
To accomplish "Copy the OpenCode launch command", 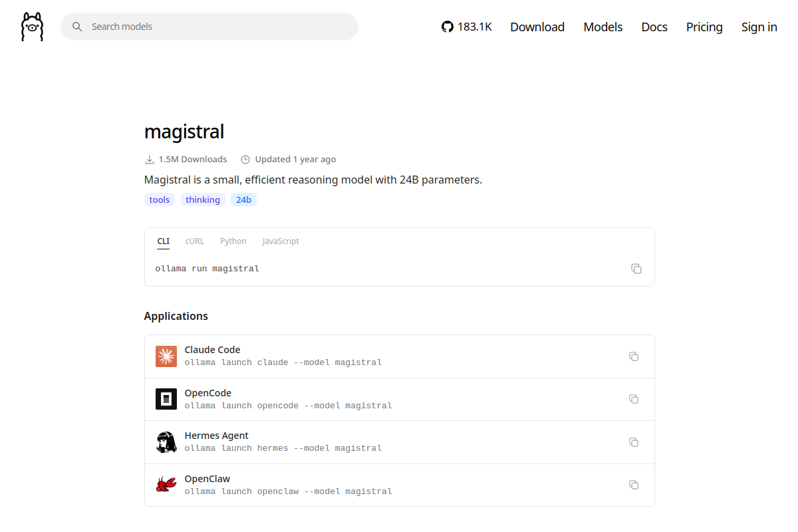I will tap(634, 399).
